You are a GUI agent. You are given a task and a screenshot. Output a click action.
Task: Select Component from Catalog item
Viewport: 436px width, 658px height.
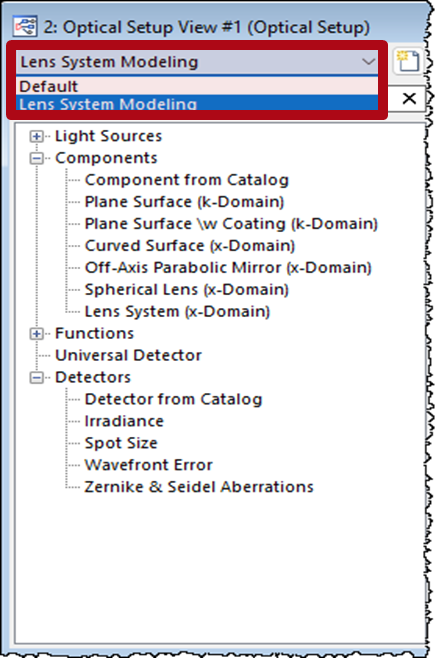point(187,180)
